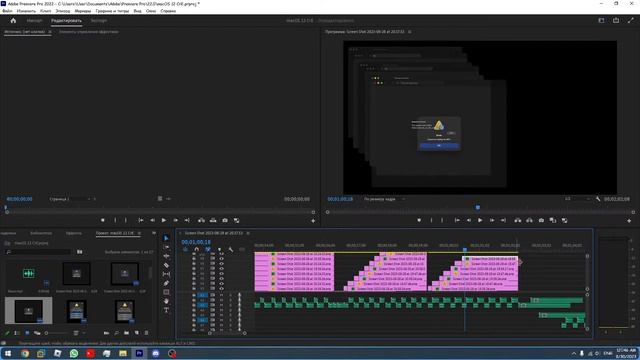Enter full screen video output mode
This screenshot has width=640, height=360.
[631, 20]
